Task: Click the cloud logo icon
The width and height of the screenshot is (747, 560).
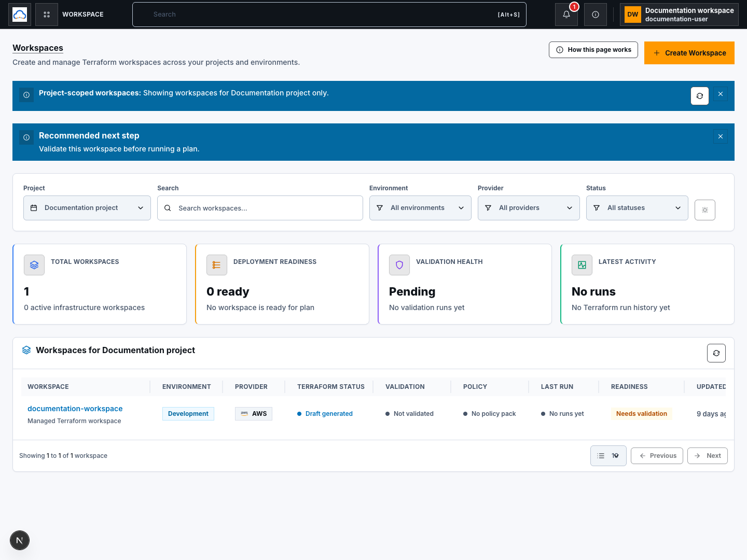Action: tap(20, 15)
